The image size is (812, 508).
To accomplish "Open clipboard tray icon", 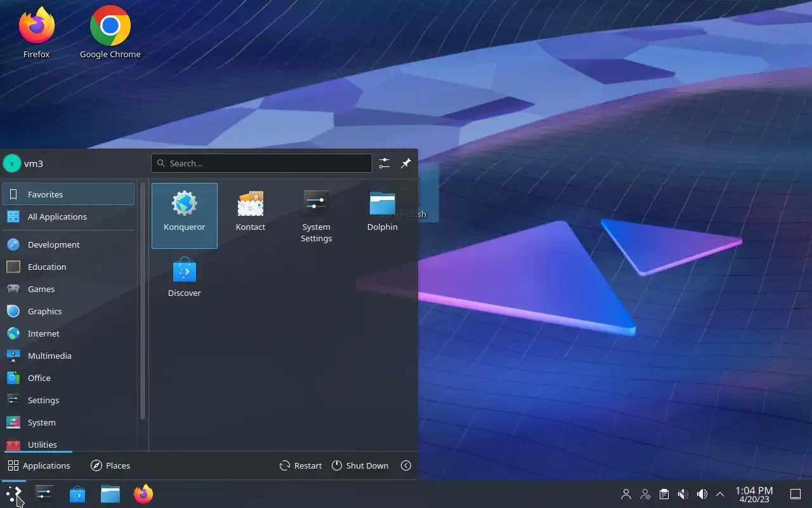I will (664, 494).
